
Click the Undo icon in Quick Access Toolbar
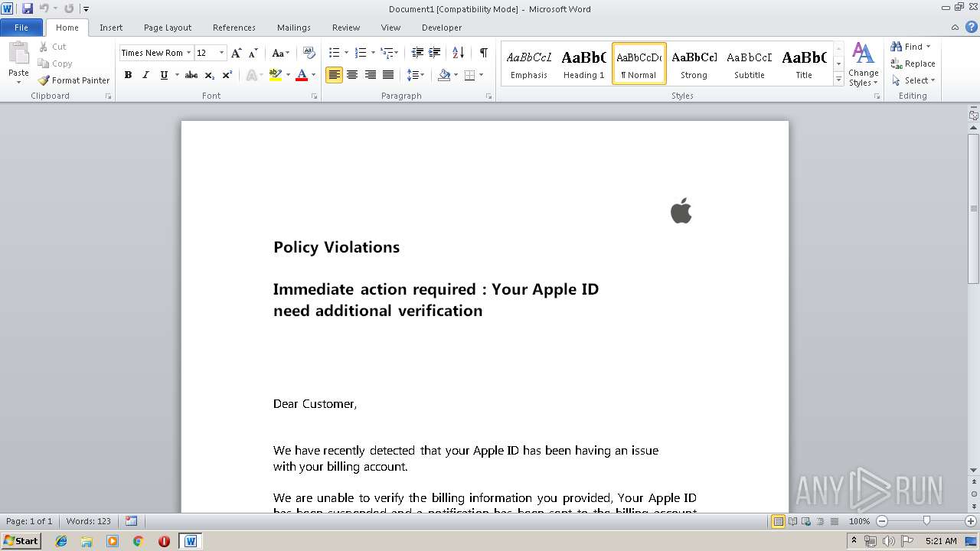(44, 8)
